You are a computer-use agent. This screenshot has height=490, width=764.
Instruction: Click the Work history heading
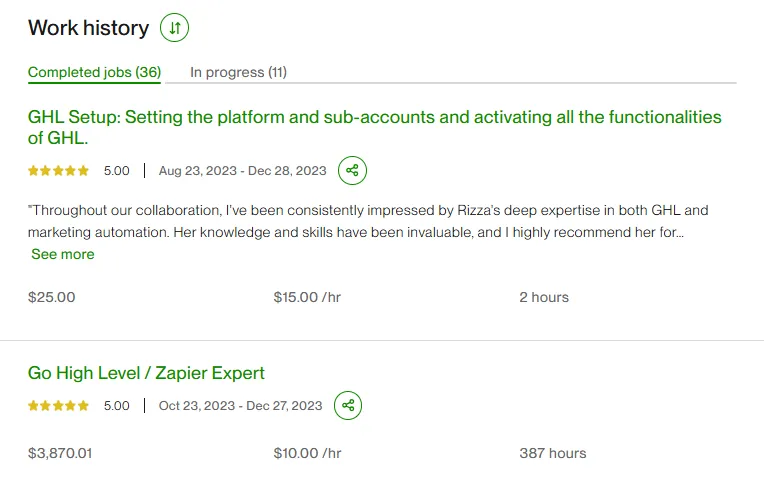[88, 28]
